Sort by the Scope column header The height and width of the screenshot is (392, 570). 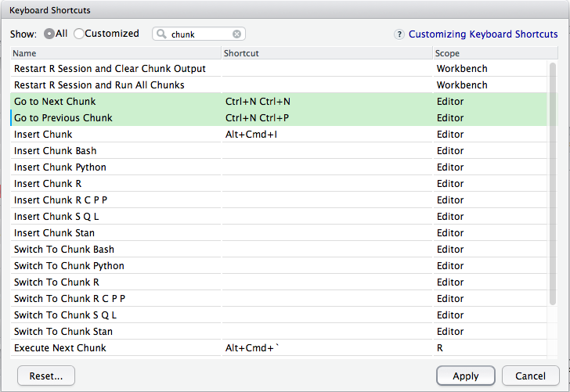coord(492,53)
